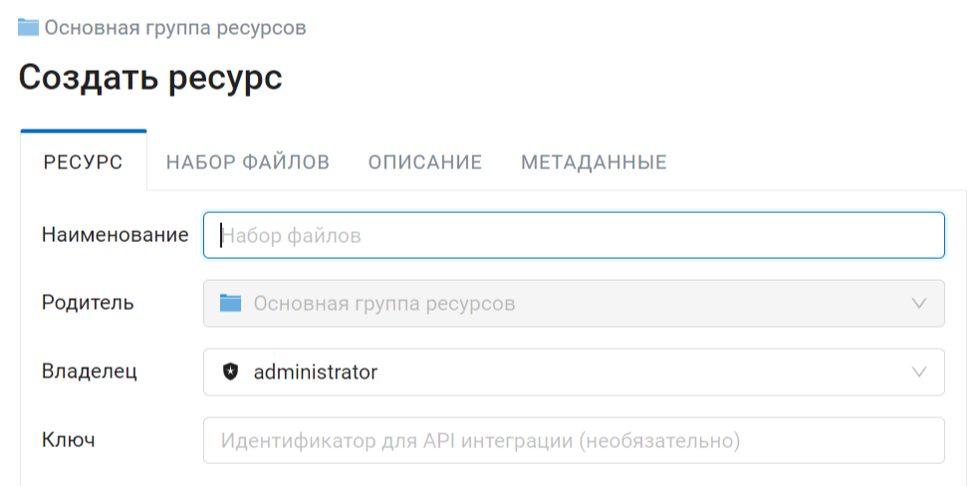This screenshot has width=980, height=486.
Task: Click the Создать ресурс page heading
Action: tap(150, 78)
